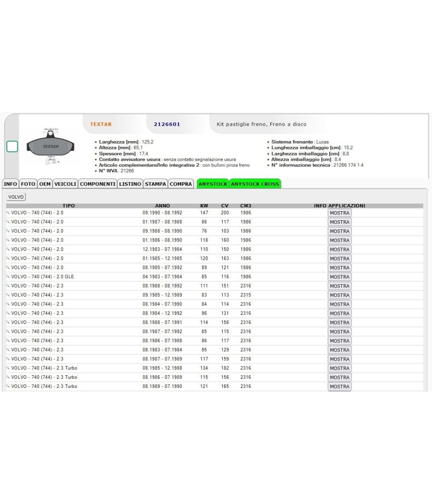Viewport: 432px width, 504px height.
Task: Click the magnifier icon for the 08.1987 - 07.1992 row
Action: click(8, 331)
